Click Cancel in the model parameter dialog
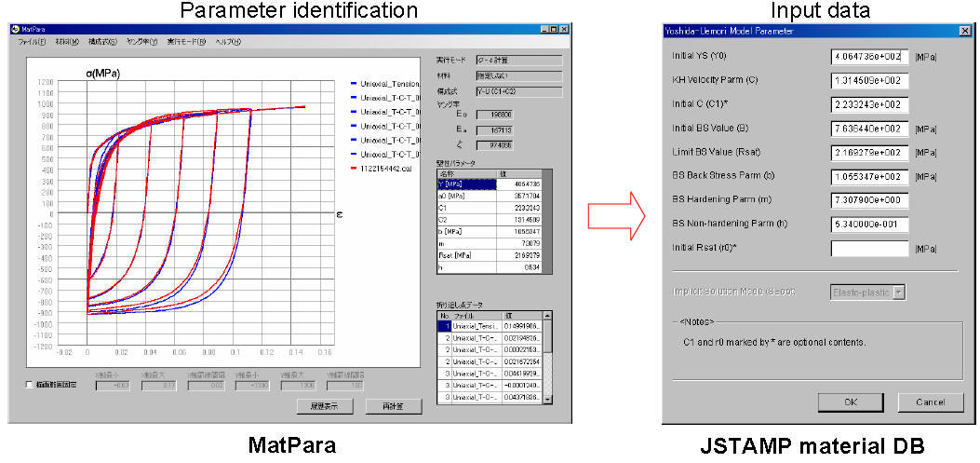This screenshot has width=980, height=463. tap(930, 402)
